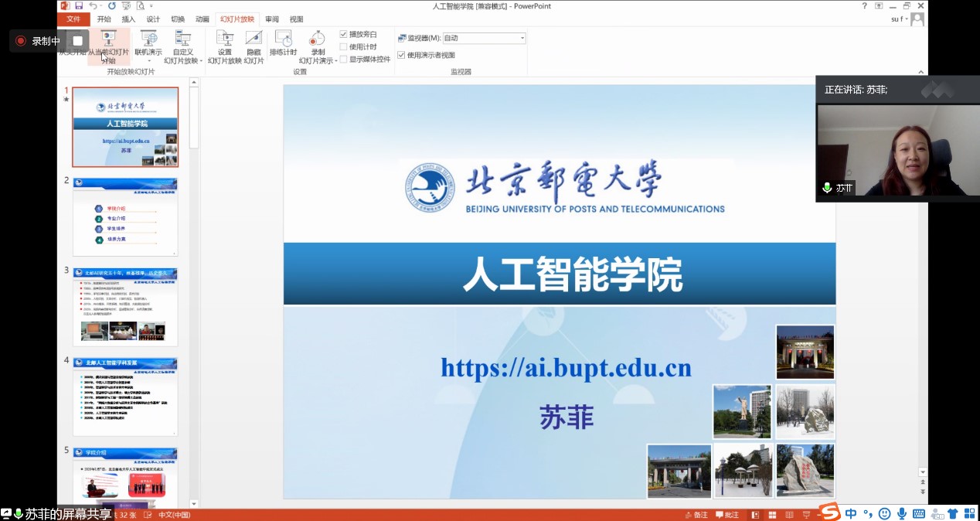The width and height of the screenshot is (980, 521).
Task: Enable 显示媒体控件 checkbox
Action: [x=344, y=59]
